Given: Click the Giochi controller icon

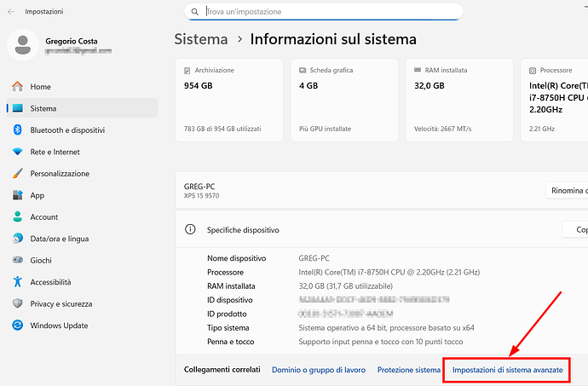Looking at the screenshot, I should pos(18,260).
